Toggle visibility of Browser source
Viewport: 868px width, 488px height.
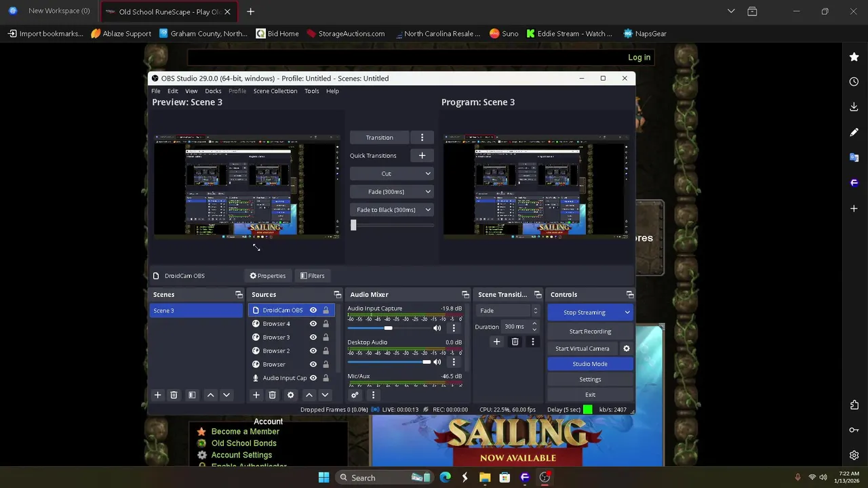(313, 365)
